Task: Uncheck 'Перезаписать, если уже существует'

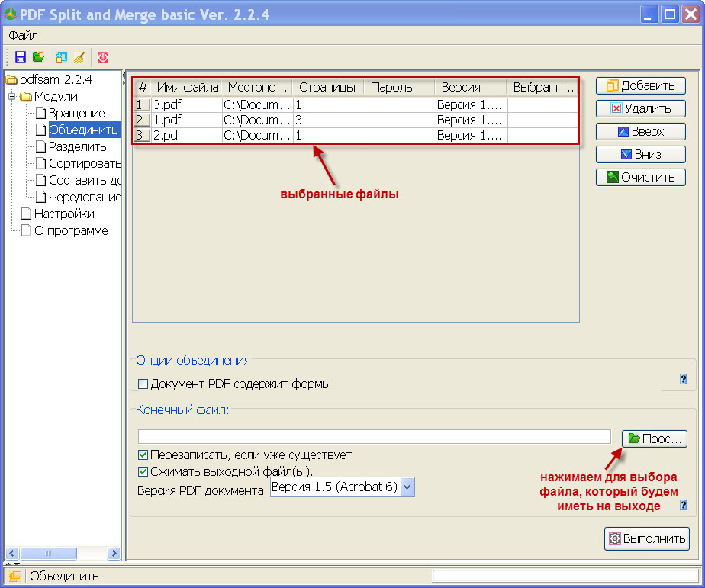Action: point(143,455)
